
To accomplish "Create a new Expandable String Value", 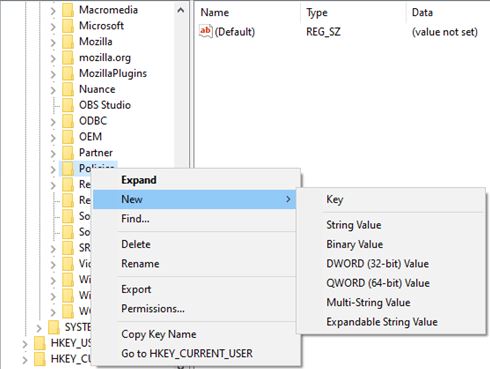I will pos(391,322).
